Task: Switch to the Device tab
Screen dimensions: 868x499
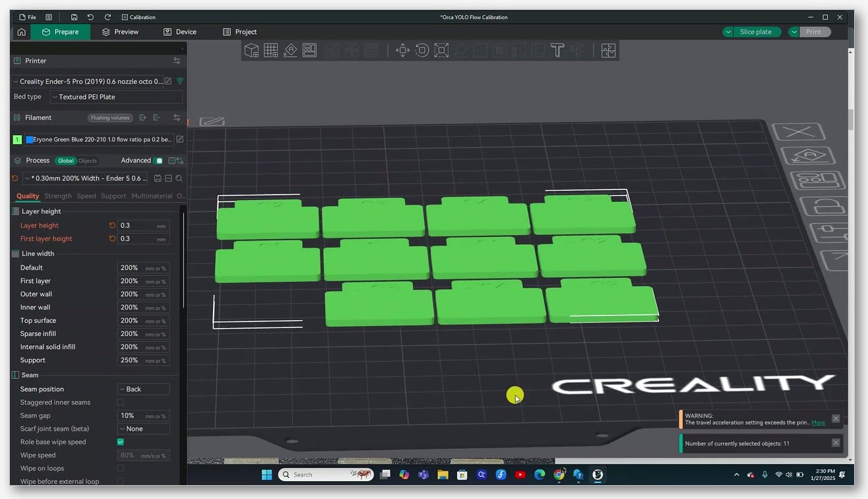Action: (x=179, y=32)
